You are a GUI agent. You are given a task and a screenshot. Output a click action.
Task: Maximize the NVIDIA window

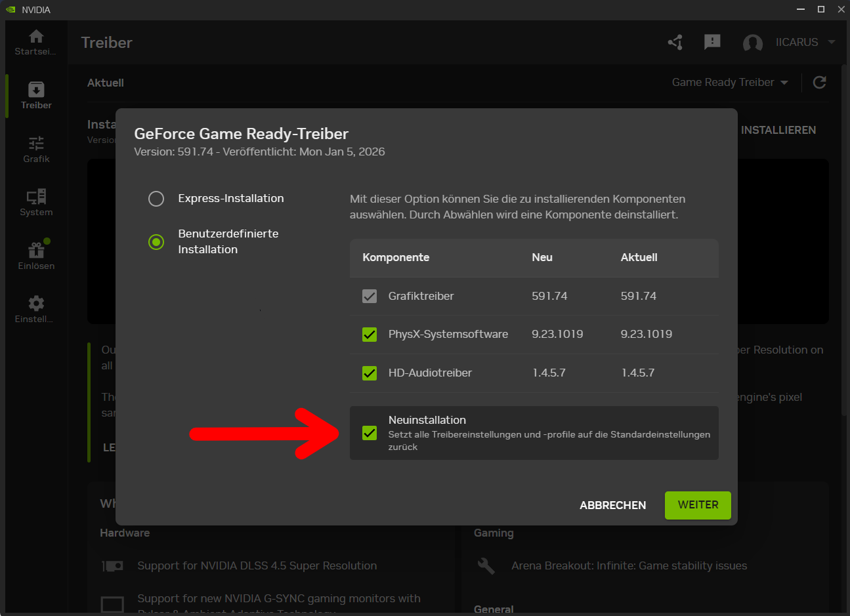click(x=821, y=9)
